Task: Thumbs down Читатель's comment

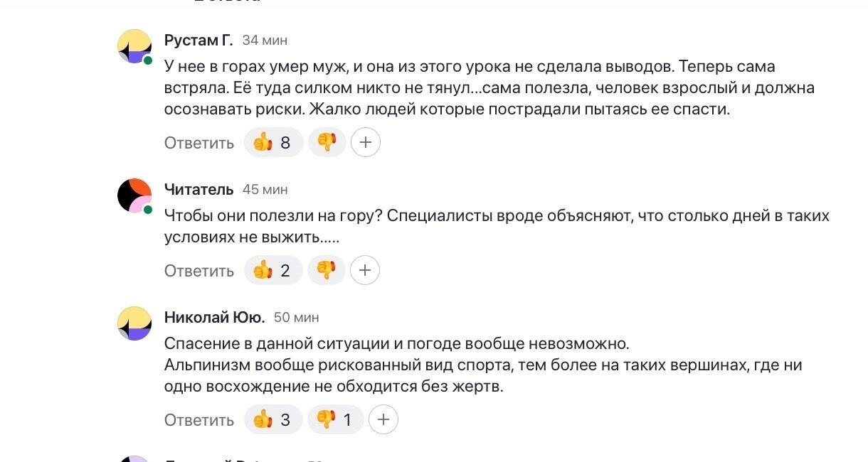Action: tap(327, 271)
